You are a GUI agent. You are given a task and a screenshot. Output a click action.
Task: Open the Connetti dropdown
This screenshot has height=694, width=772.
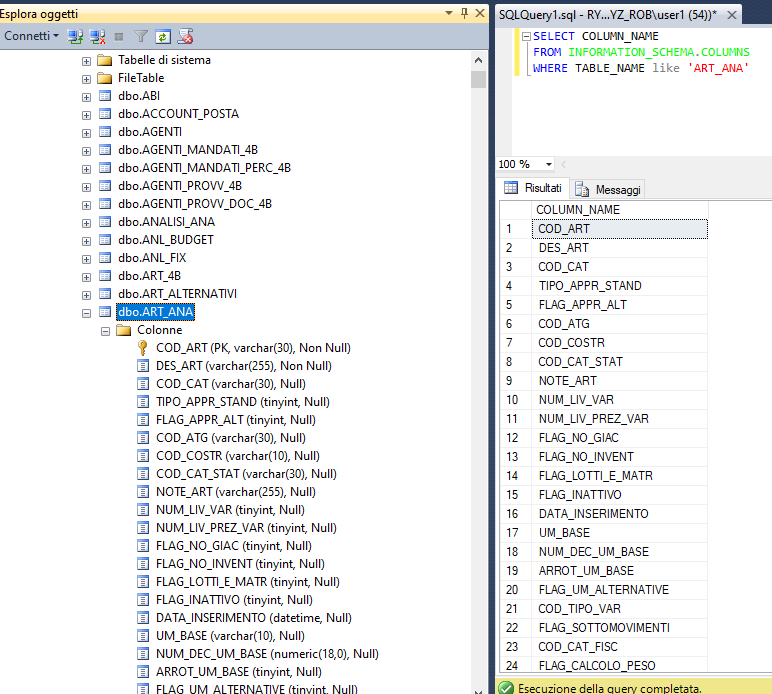pos(32,36)
